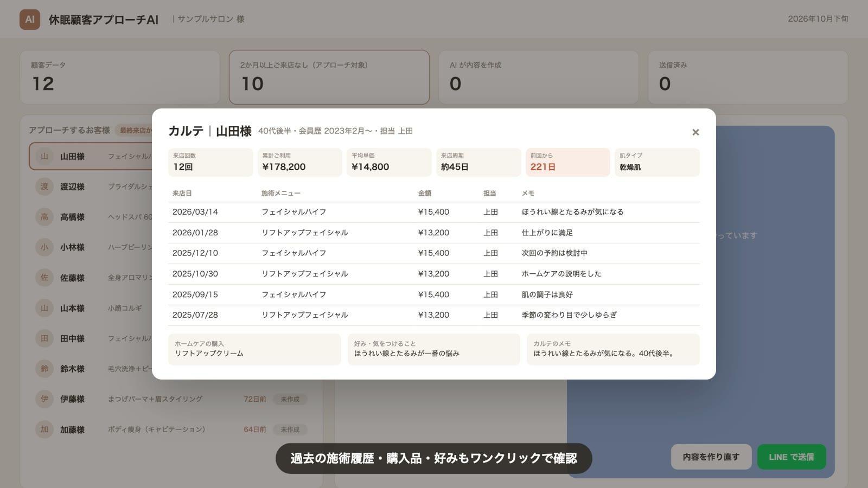This screenshot has height=488, width=868.
Task: Select the 2026/01/28 visit date
Action: click(195, 233)
